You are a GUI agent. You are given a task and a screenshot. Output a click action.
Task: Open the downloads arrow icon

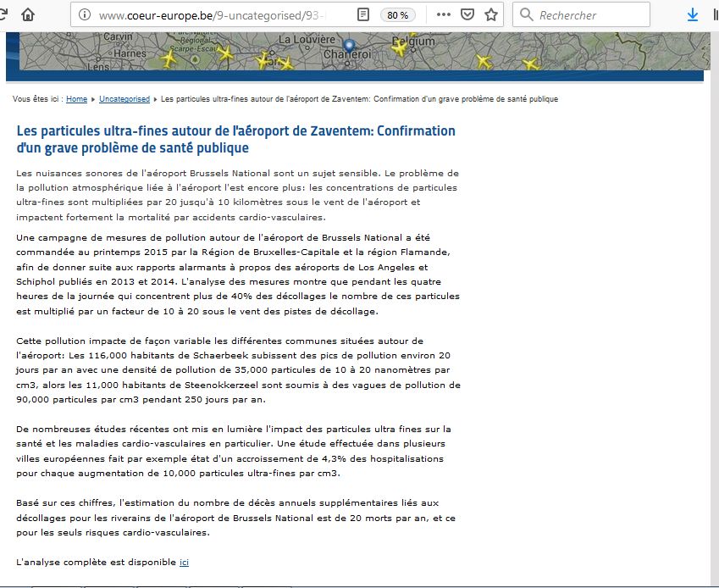click(x=693, y=15)
